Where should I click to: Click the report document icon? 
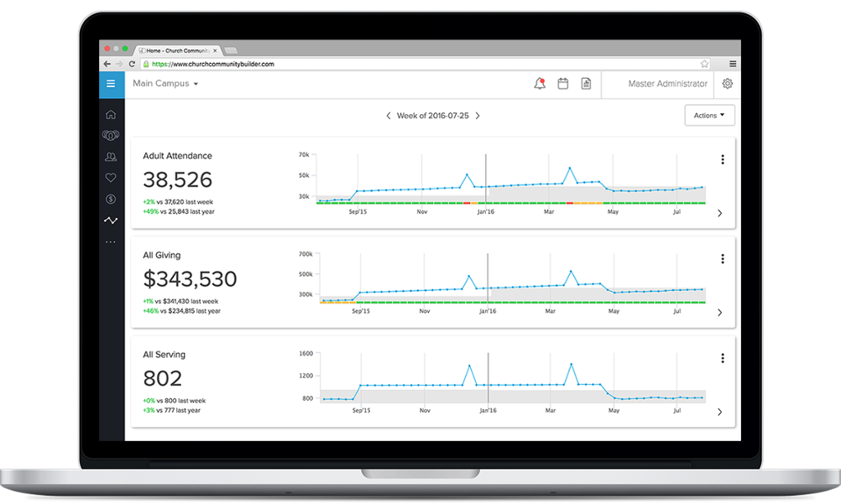(x=585, y=84)
